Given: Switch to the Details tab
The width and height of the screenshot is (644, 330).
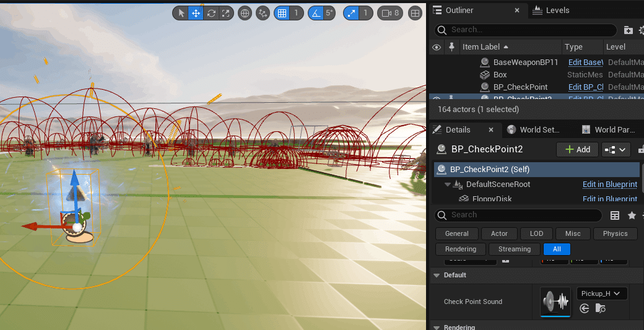Looking at the screenshot, I should [x=458, y=129].
